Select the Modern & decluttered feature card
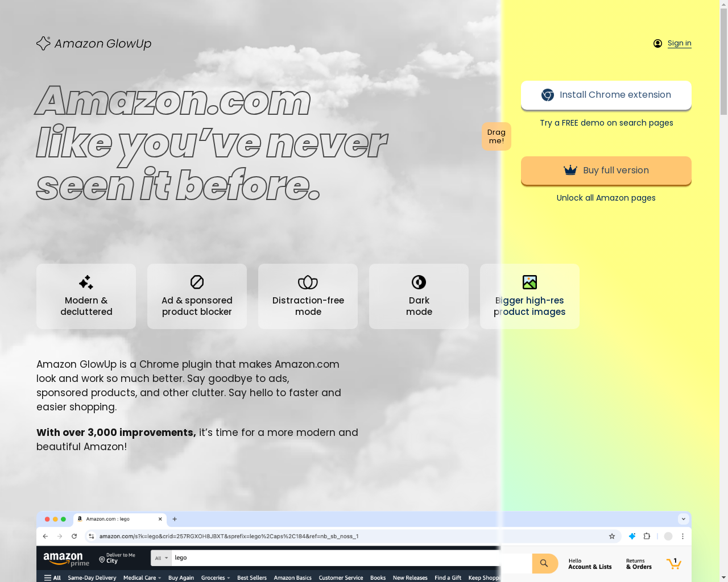Image resolution: width=728 pixels, height=582 pixels. coord(86,296)
